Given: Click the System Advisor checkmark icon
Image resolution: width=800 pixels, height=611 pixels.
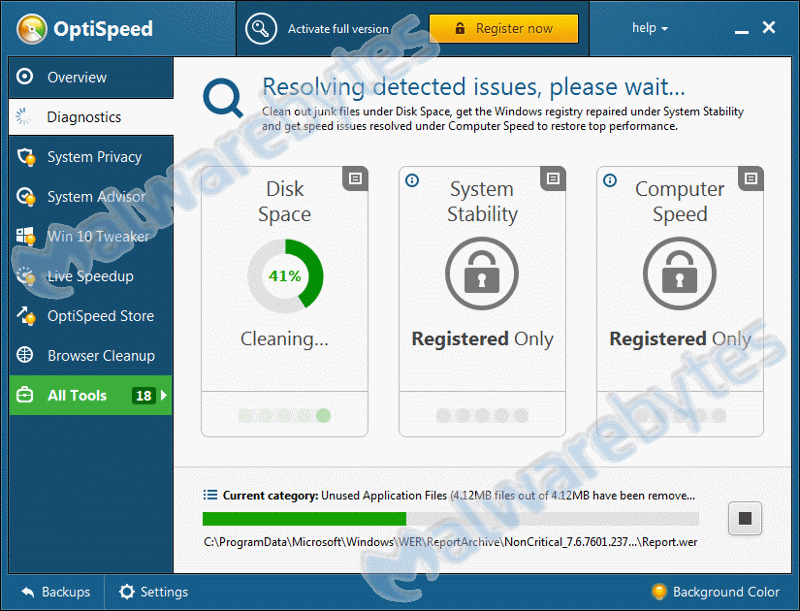Looking at the screenshot, I should click(26, 197).
